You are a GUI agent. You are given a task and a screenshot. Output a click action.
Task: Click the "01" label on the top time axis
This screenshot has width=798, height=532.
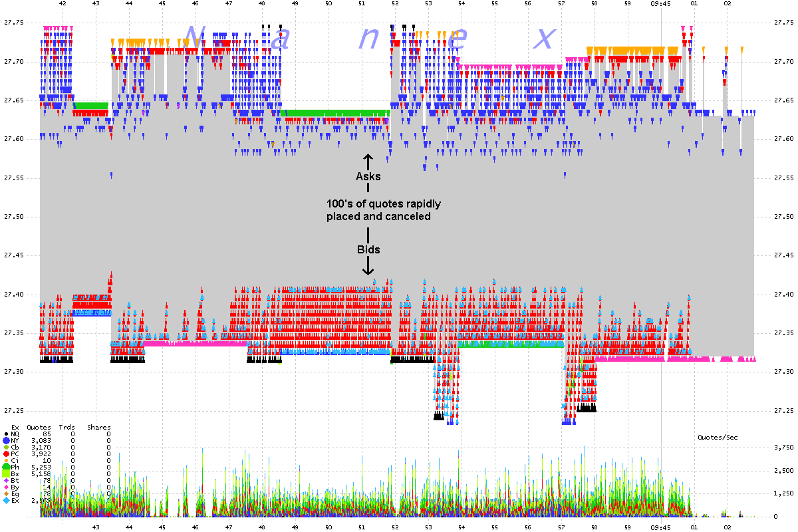tap(694, 3)
